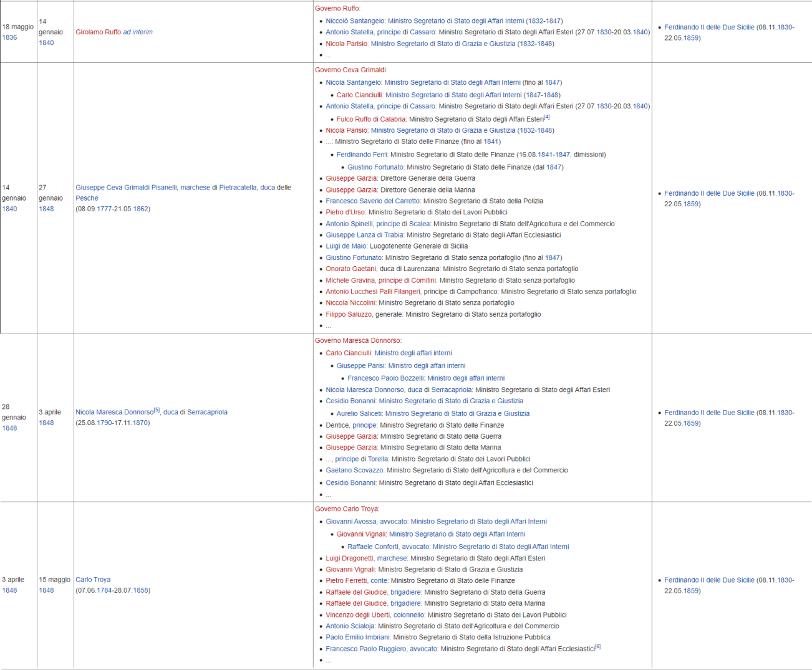
Task: Click the year 1836 link
Action: (9, 37)
